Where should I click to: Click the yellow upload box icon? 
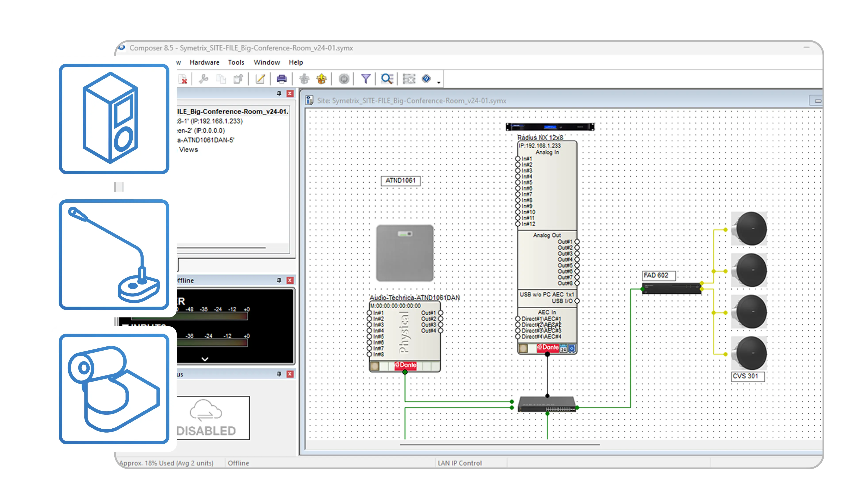click(x=321, y=79)
